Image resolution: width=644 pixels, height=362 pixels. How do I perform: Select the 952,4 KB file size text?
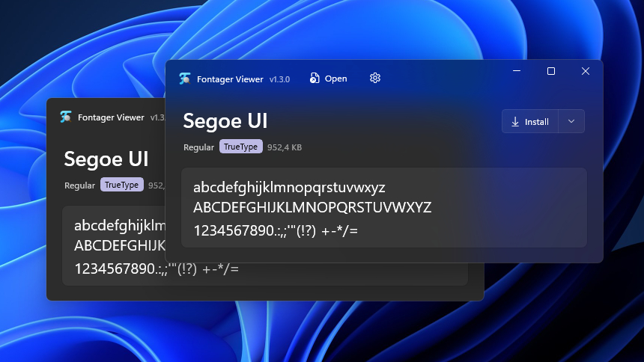tap(285, 147)
